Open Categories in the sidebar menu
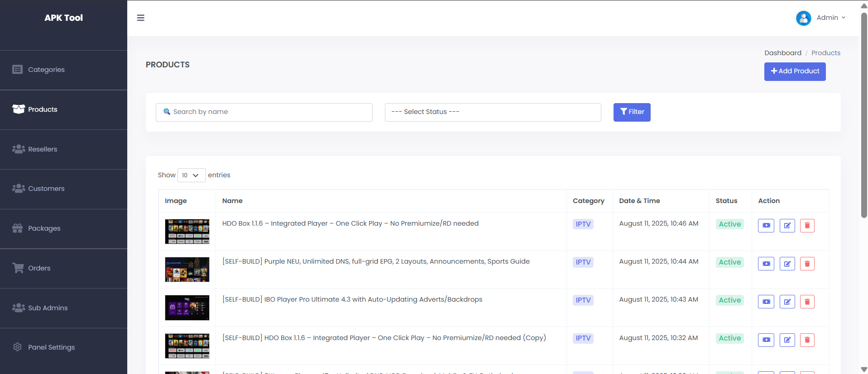Screen dimensions: 868x374 [x=63, y=70]
